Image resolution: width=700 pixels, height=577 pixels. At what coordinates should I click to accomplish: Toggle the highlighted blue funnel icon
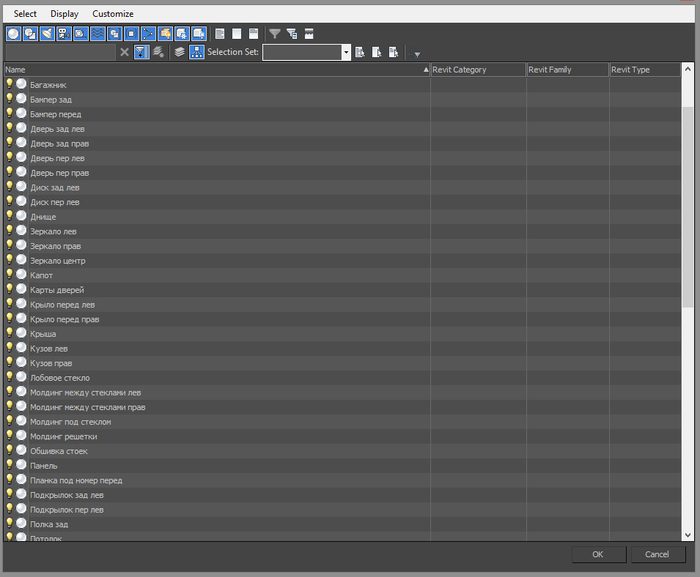pos(142,52)
